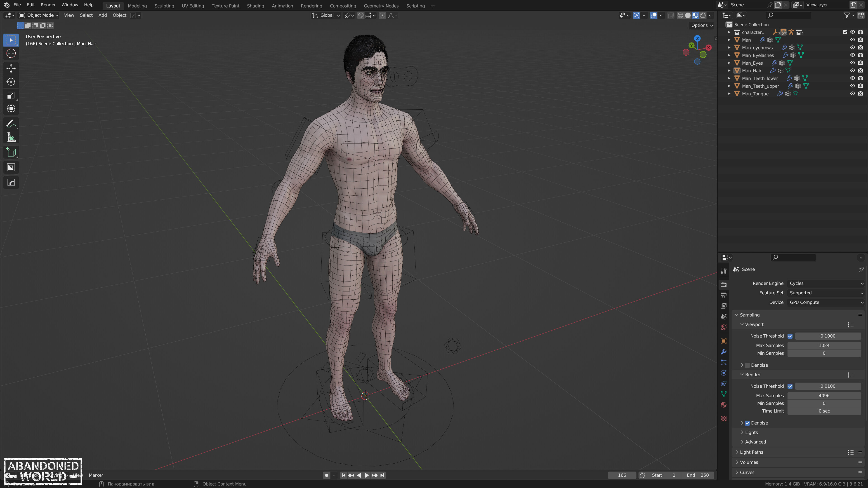
Task: Open the Render Engine dropdown
Action: 826,284
